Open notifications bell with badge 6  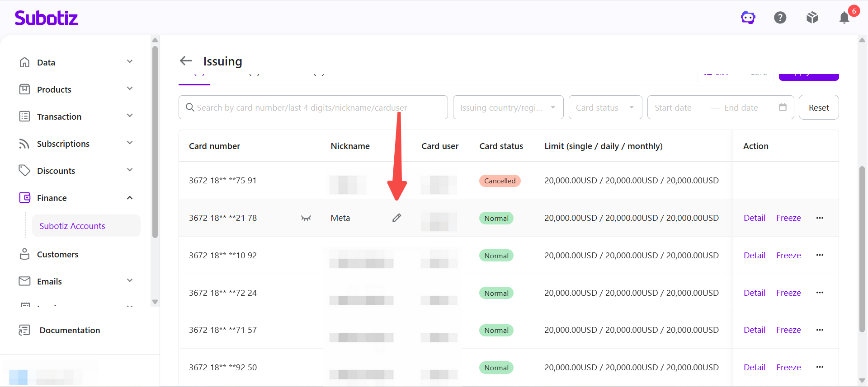tap(844, 18)
